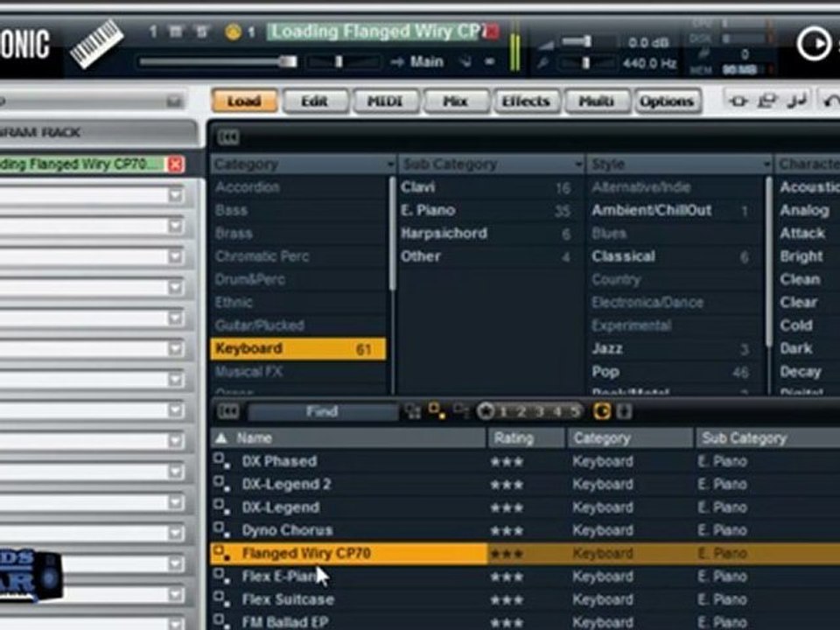
Task: Set the rating filter to 5
Action: pos(574,412)
